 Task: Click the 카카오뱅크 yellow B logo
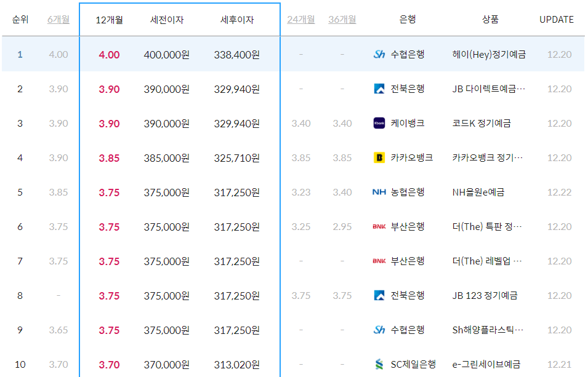(379, 158)
